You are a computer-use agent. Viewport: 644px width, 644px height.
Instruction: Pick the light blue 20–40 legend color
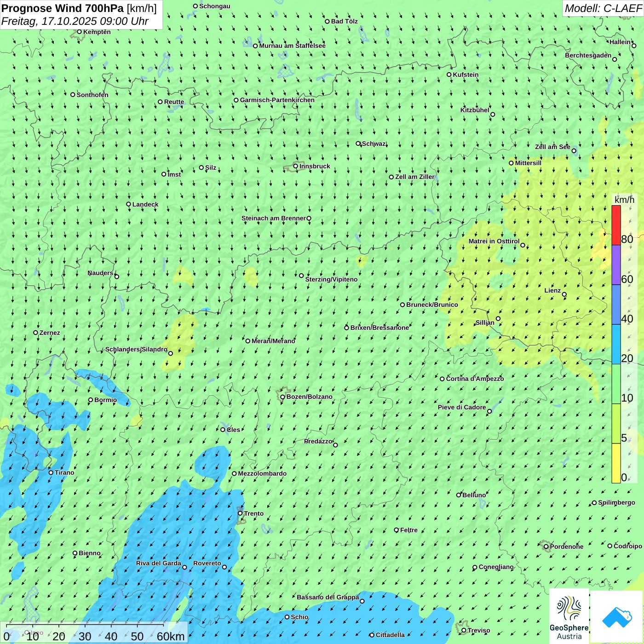[x=616, y=345]
